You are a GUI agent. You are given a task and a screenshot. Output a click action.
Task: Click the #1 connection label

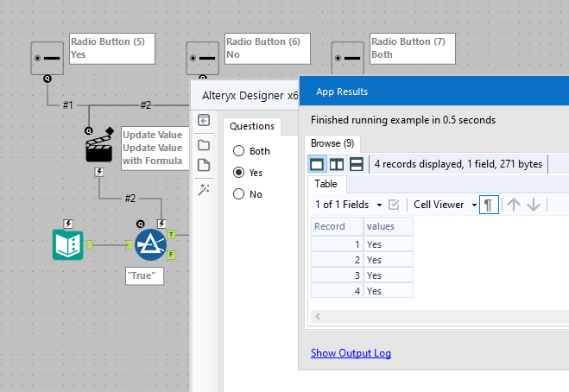pos(68,105)
